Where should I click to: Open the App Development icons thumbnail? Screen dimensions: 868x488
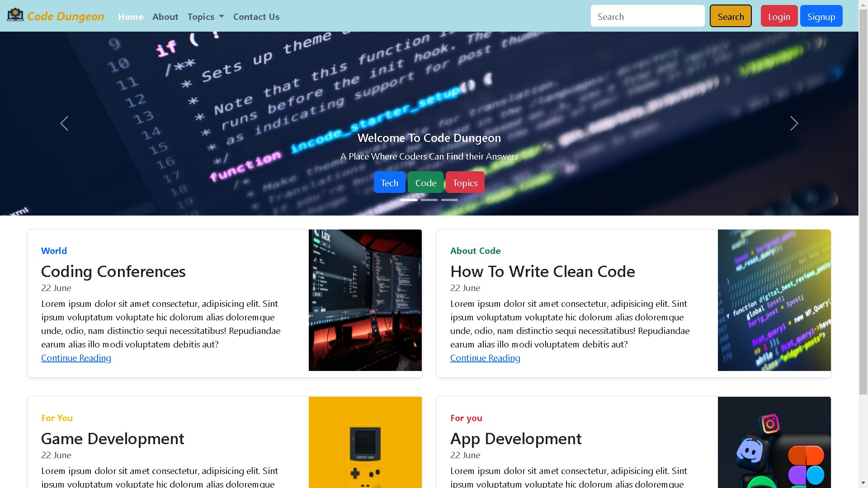(774, 442)
